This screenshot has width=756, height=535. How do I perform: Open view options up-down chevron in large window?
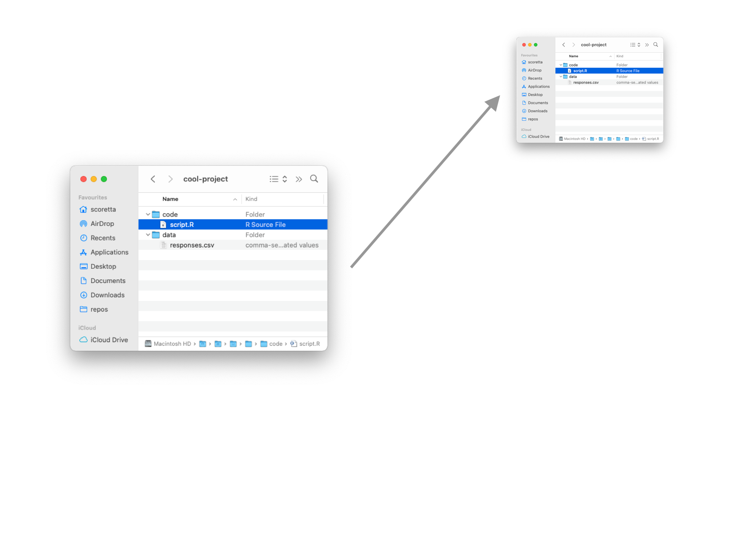tap(285, 179)
